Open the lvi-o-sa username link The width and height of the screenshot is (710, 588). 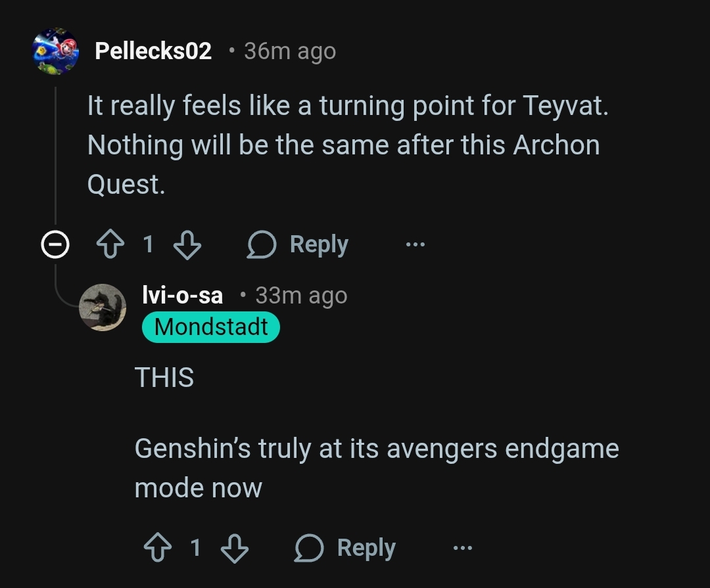[x=183, y=295]
